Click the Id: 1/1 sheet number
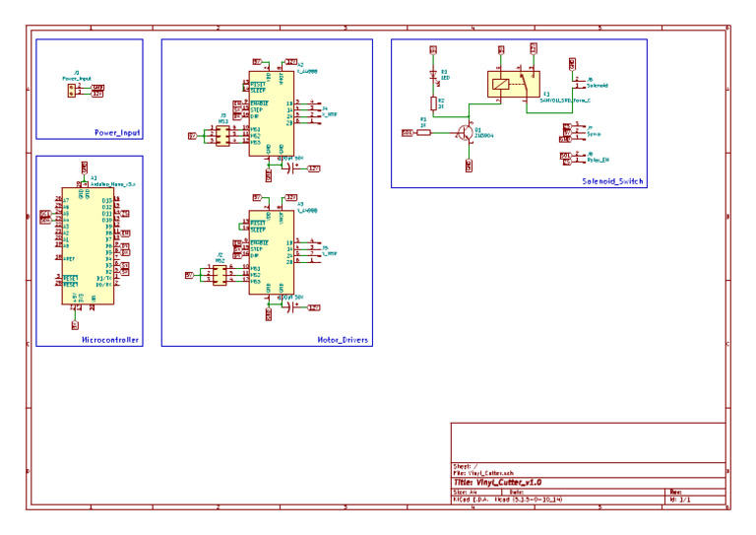The image size is (756, 535). [680, 500]
